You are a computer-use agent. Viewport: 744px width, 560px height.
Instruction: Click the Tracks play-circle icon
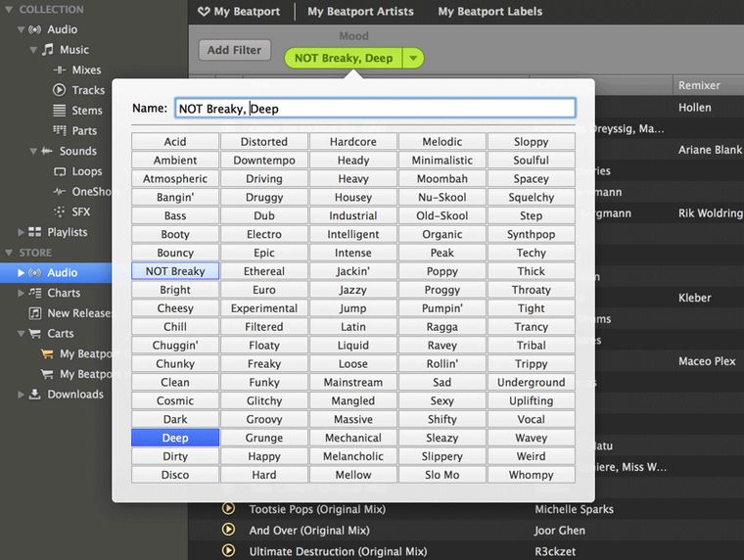[x=59, y=90]
